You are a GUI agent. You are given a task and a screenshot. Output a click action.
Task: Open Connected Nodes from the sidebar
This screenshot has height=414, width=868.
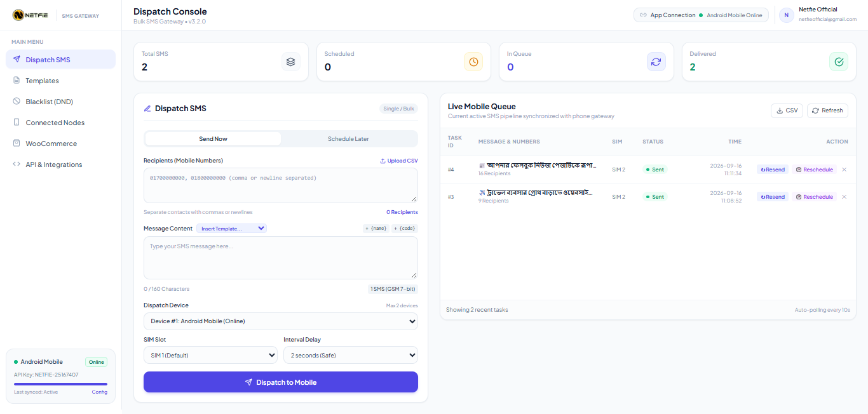pyautogui.click(x=60, y=123)
